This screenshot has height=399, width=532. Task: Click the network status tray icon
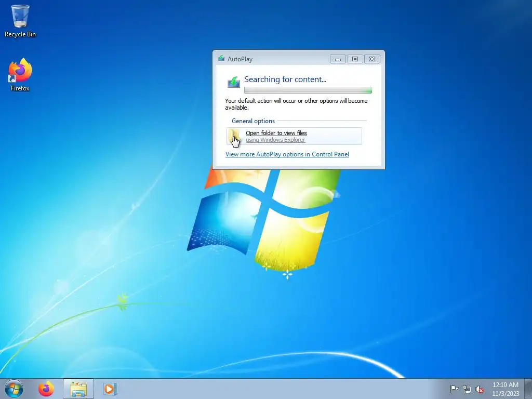[467, 389]
